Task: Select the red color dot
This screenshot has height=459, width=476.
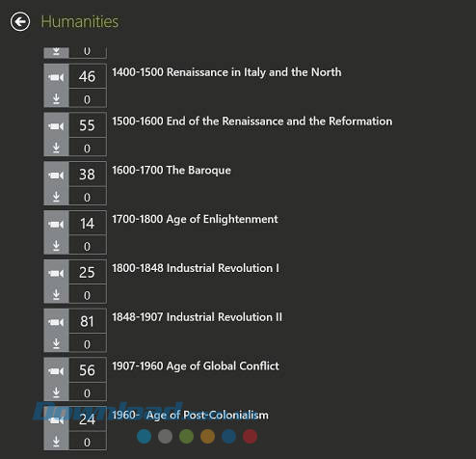Action: click(250, 437)
